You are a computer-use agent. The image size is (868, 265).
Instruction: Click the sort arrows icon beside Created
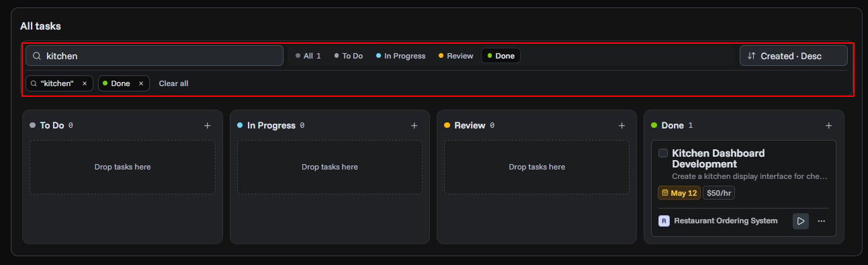click(752, 56)
